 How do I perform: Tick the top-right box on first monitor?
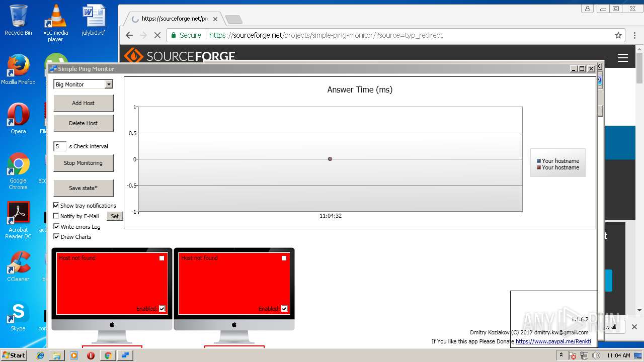[x=162, y=258]
